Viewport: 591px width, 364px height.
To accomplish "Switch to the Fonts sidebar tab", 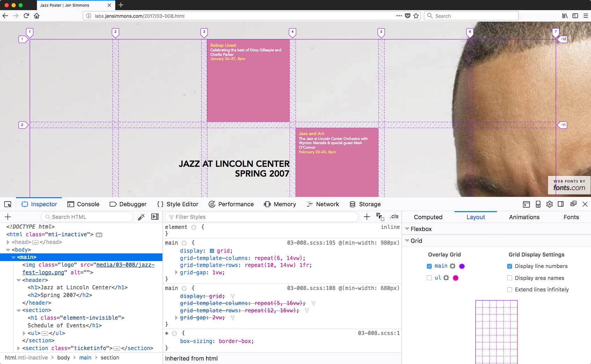I will [571, 217].
